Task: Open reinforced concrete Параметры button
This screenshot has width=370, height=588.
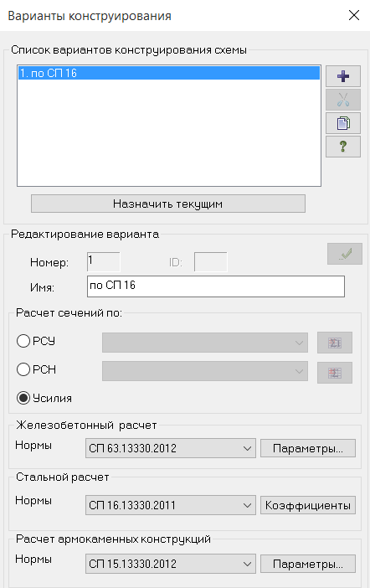Action: (x=308, y=448)
